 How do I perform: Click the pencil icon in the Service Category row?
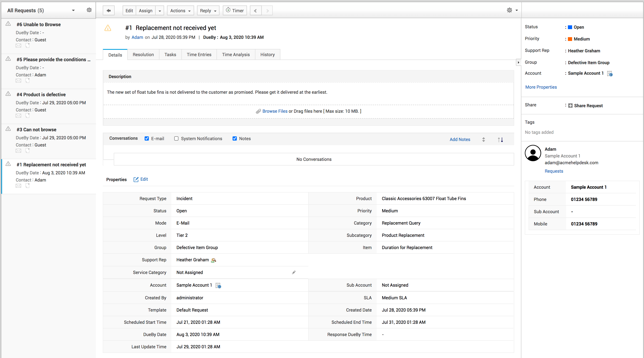click(x=294, y=272)
